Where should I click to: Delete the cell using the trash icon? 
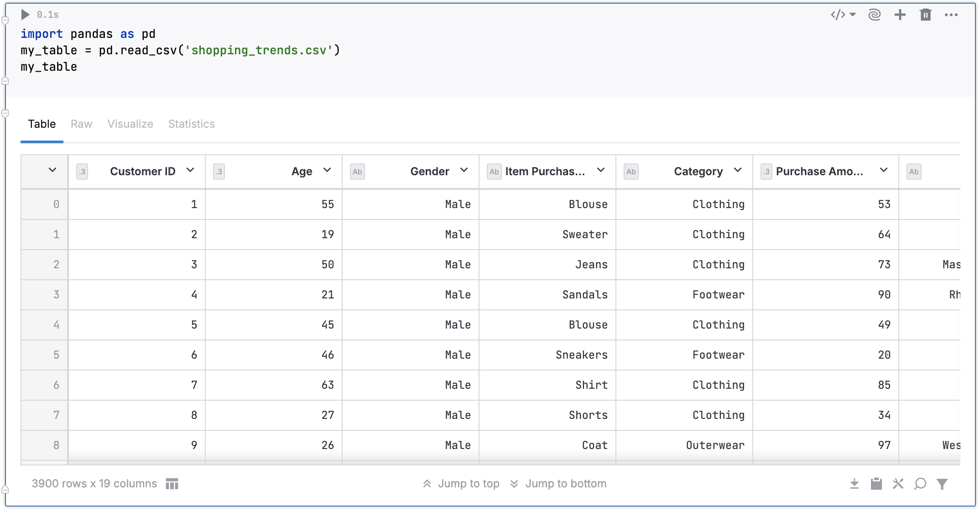(926, 15)
